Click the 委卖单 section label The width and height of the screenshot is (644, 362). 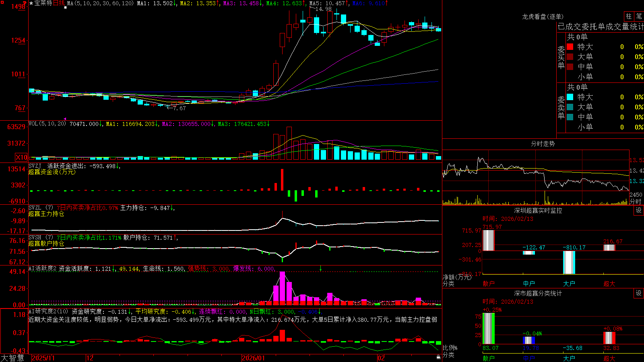(x=561, y=108)
